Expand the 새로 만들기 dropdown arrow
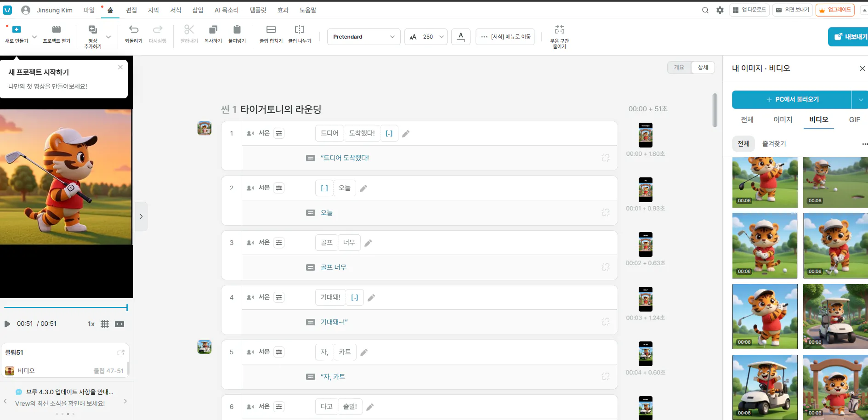The image size is (868, 420). click(x=34, y=37)
